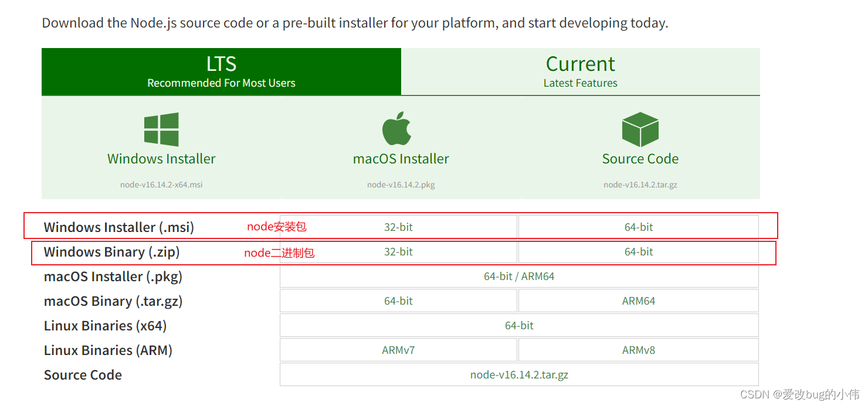Download 64-bit Windows Binary (.zip)
This screenshot has width=868, height=406.
pyautogui.click(x=639, y=251)
